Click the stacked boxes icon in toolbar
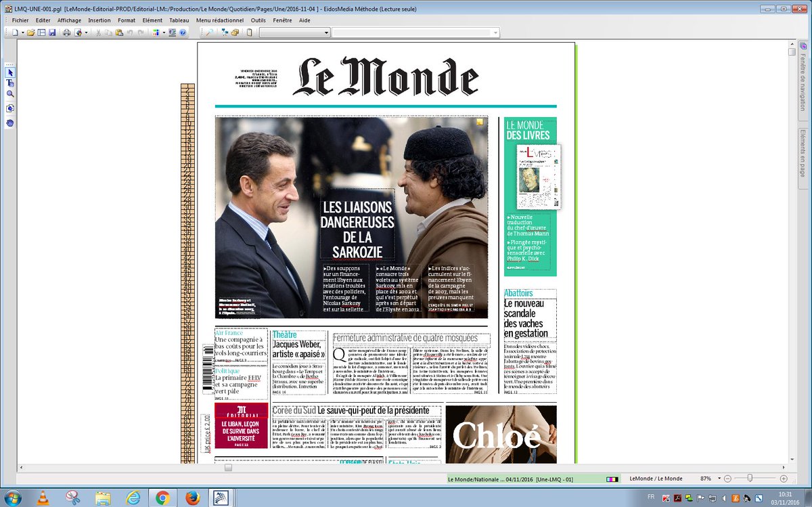 235,32
